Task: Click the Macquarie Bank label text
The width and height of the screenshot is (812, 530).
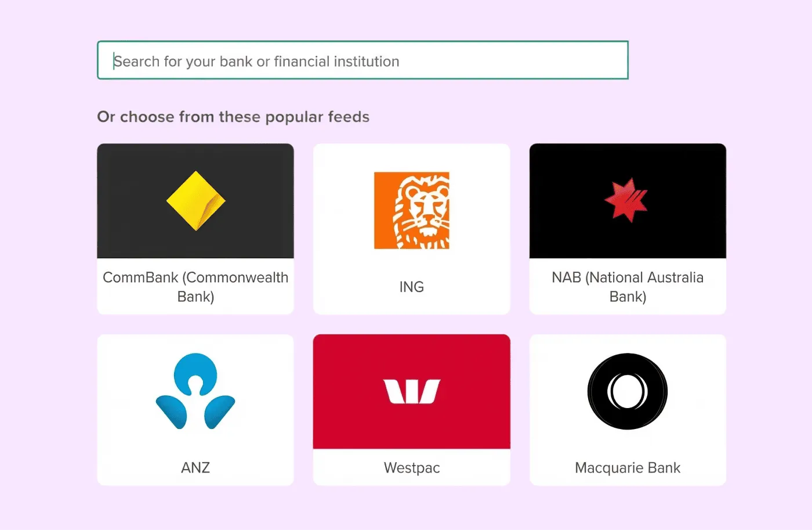Action: (627, 467)
